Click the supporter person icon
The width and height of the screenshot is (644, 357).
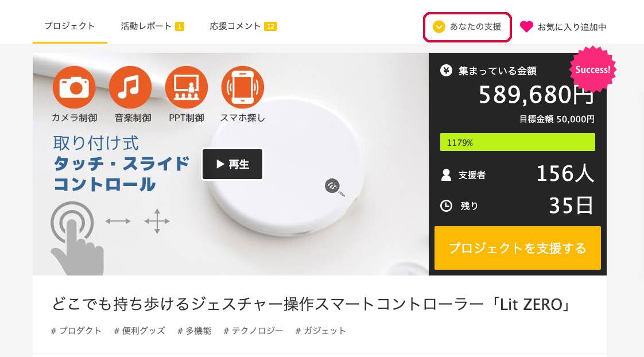(x=446, y=175)
